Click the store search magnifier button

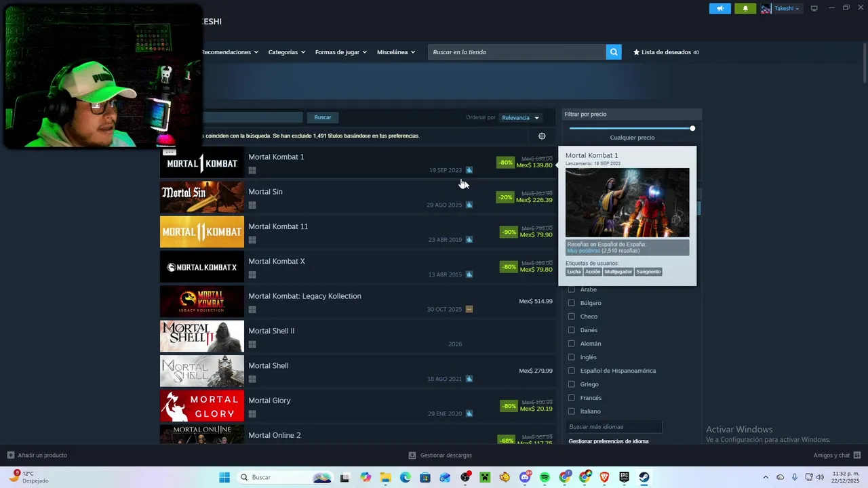click(614, 52)
